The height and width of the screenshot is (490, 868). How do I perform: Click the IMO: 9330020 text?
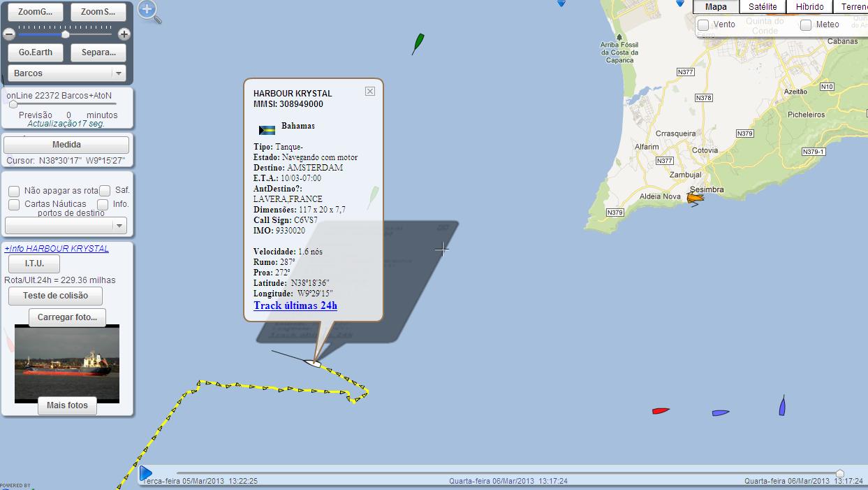(x=279, y=230)
